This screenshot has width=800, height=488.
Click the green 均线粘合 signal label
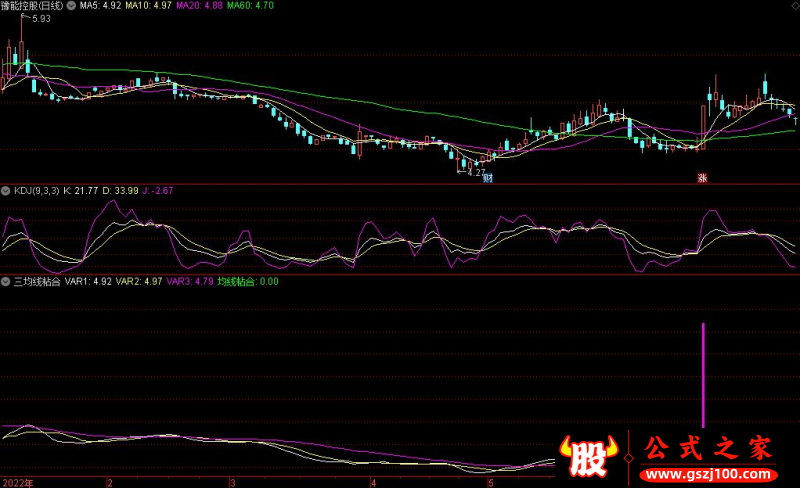(248, 282)
